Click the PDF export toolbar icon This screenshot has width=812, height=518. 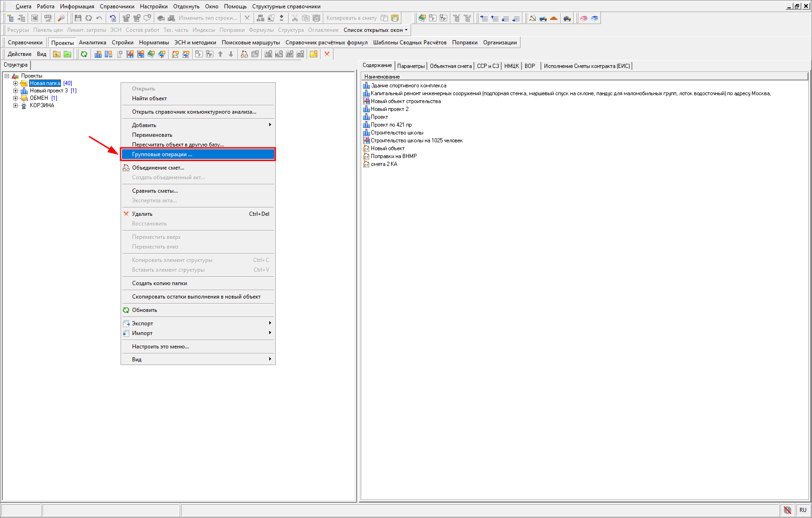tap(48, 18)
